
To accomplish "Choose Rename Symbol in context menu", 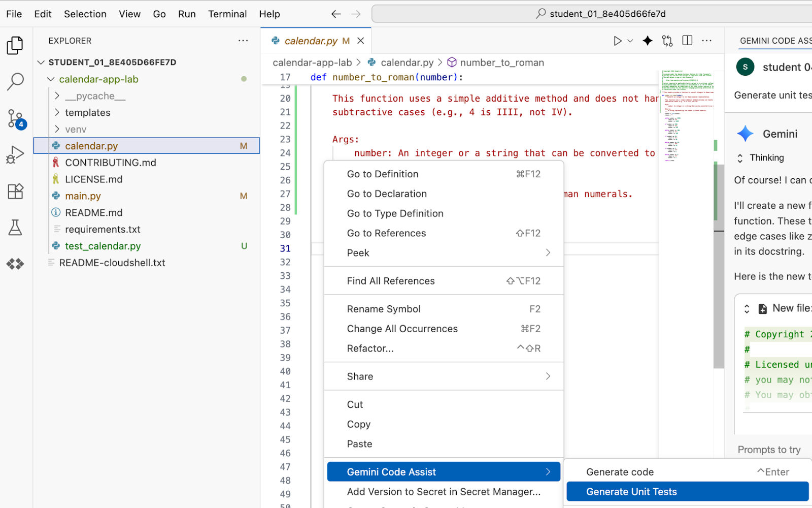I will click(384, 309).
